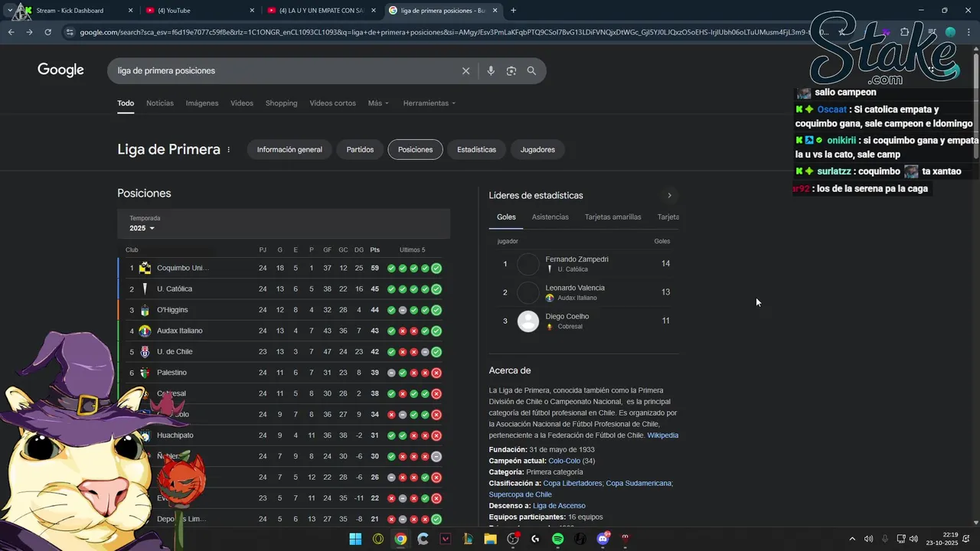
Task: Open Liga de Primera more options menu
Action: [228, 150]
